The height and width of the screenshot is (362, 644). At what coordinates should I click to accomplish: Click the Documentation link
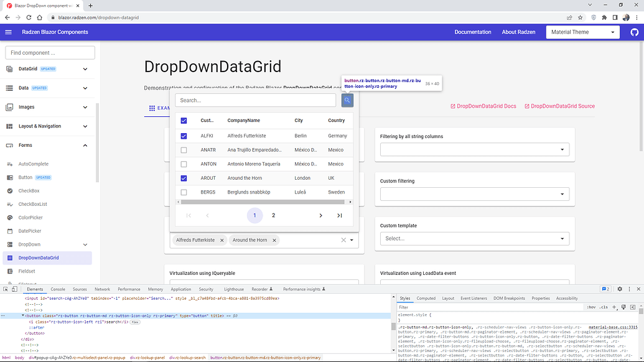[473, 32]
